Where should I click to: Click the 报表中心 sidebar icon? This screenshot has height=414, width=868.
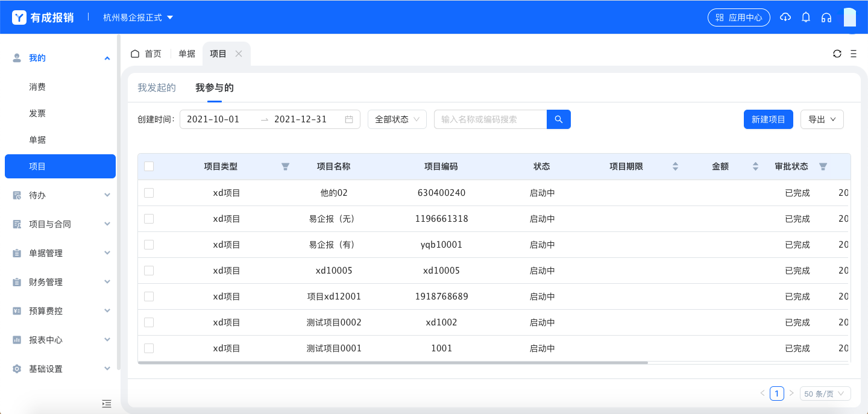click(17, 340)
